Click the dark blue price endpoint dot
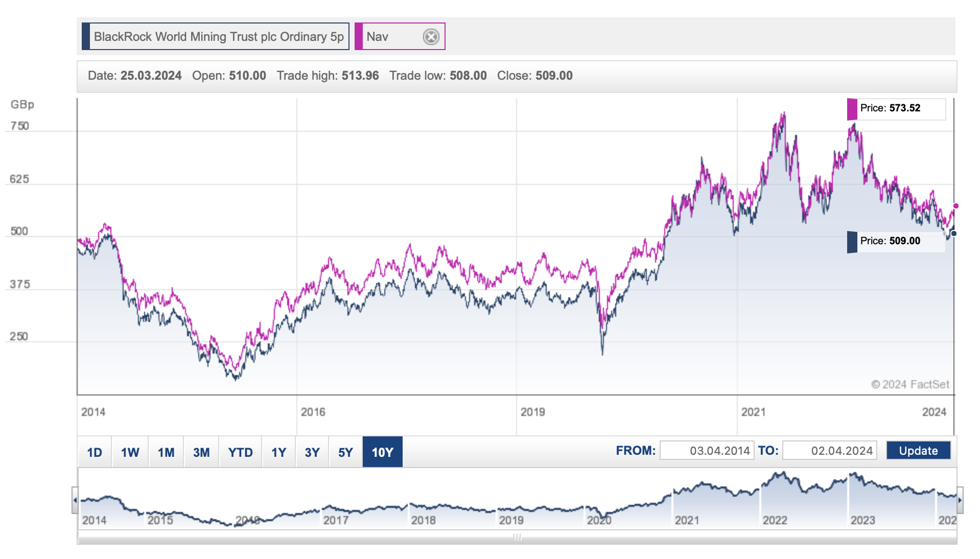The height and width of the screenshot is (559, 980). point(953,234)
